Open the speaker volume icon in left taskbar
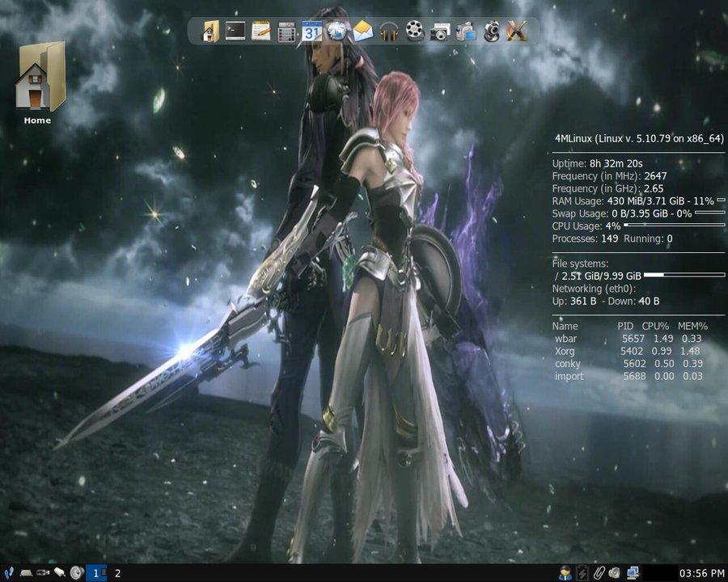The height and width of the screenshot is (582, 728). [77, 573]
